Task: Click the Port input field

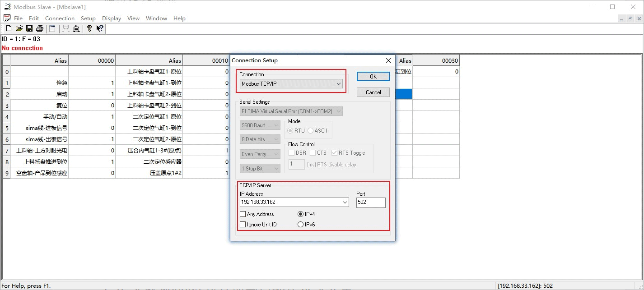Action: 370,203
